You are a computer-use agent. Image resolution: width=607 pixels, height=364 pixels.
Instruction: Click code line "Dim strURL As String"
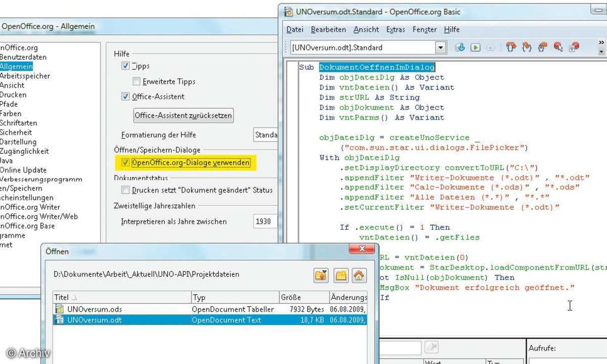[369, 97]
